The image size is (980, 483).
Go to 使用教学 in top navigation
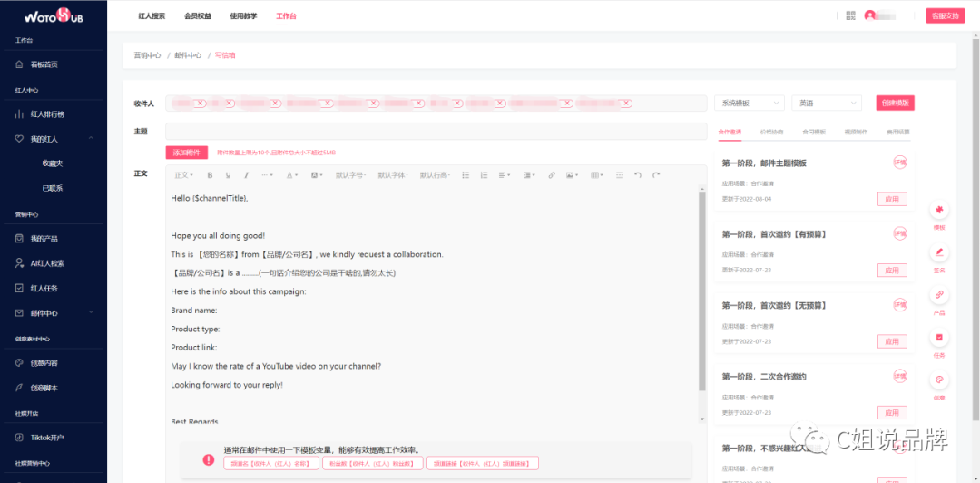point(243,16)
